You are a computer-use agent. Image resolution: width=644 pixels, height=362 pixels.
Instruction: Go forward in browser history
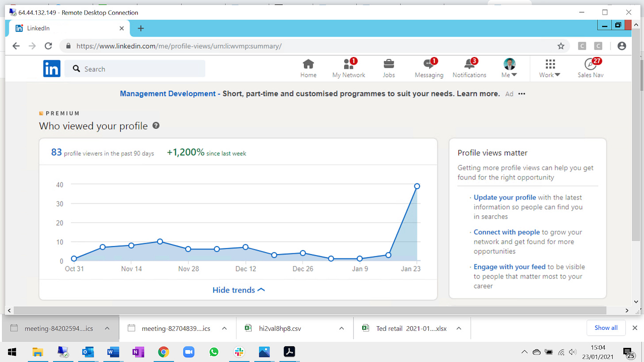pos(32,46)
